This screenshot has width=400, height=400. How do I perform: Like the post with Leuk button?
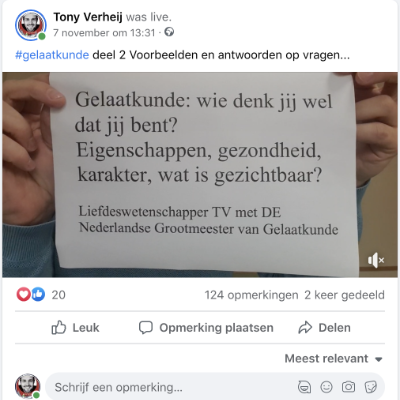coord(75,328)
